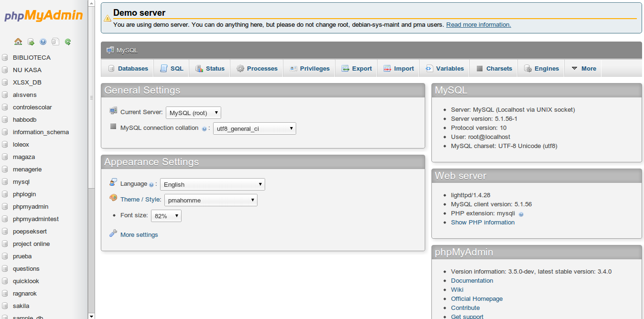Click the collation list icon beside MySQL connection collation
The width and height of the screenshot is (644, 319).
(x=113, y=127)
